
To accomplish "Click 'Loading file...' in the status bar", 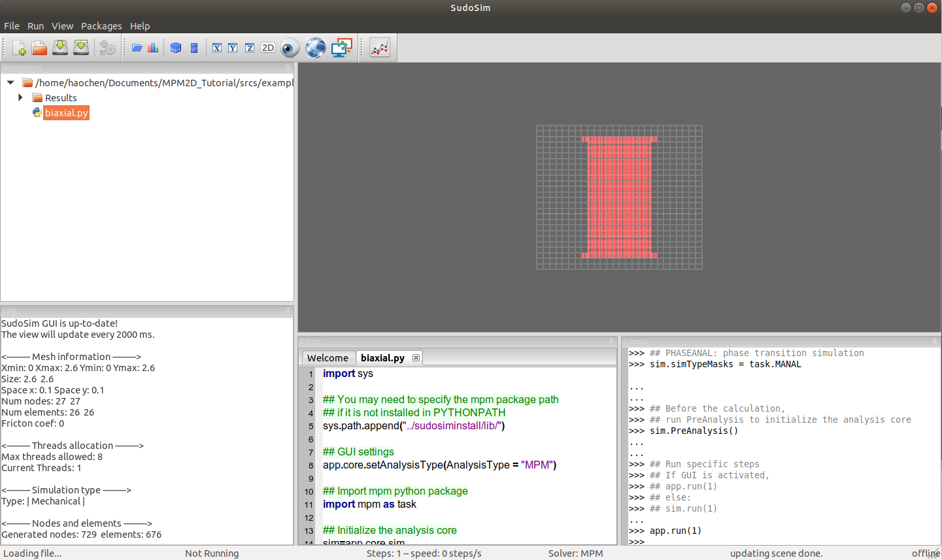I will pyautogui.click(x=33, y=553).
